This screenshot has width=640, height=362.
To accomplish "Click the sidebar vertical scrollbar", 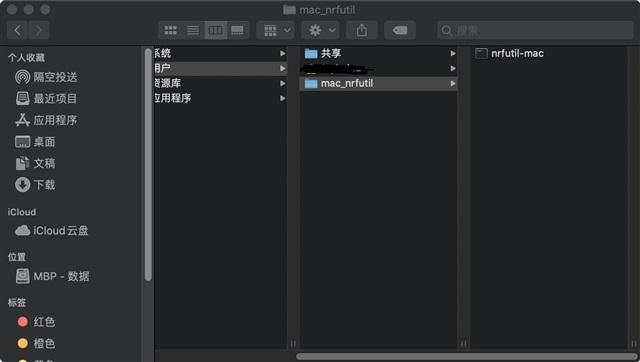I will coord(148,164).
